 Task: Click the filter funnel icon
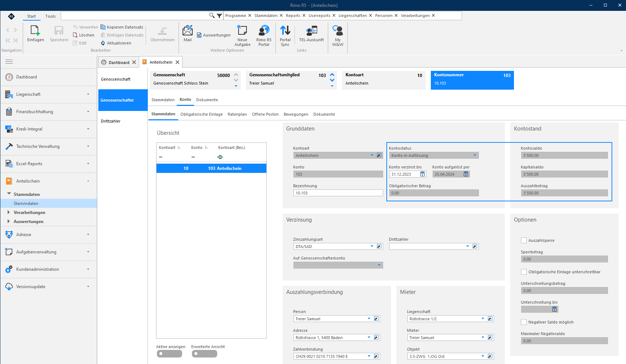point(219,16)
